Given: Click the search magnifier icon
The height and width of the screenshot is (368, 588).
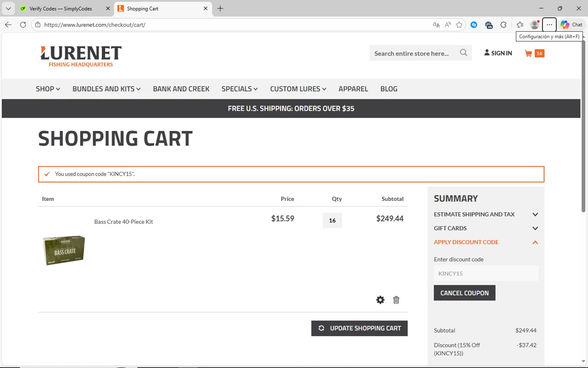Looking at the screenshot, I should [x=463, y=53].
